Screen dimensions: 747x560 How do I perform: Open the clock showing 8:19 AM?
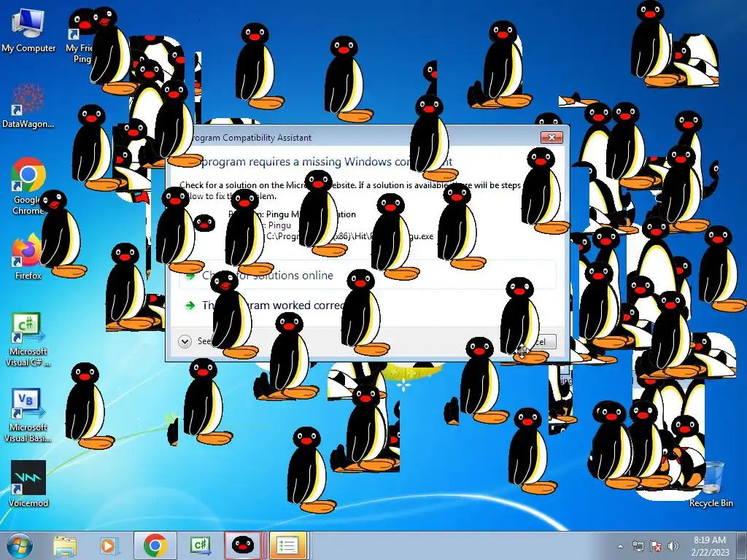[710, 545]
